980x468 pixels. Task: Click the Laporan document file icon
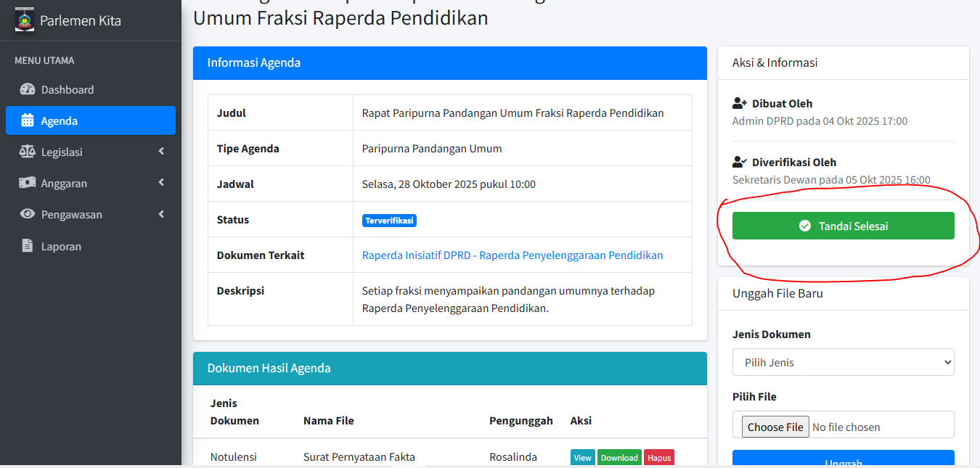coord(28,246)
